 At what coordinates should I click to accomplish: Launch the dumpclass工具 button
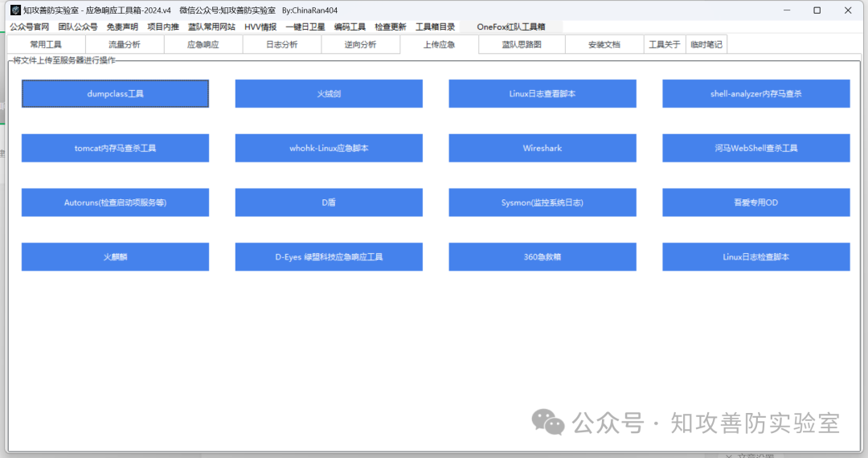click(x=115, y=93)
